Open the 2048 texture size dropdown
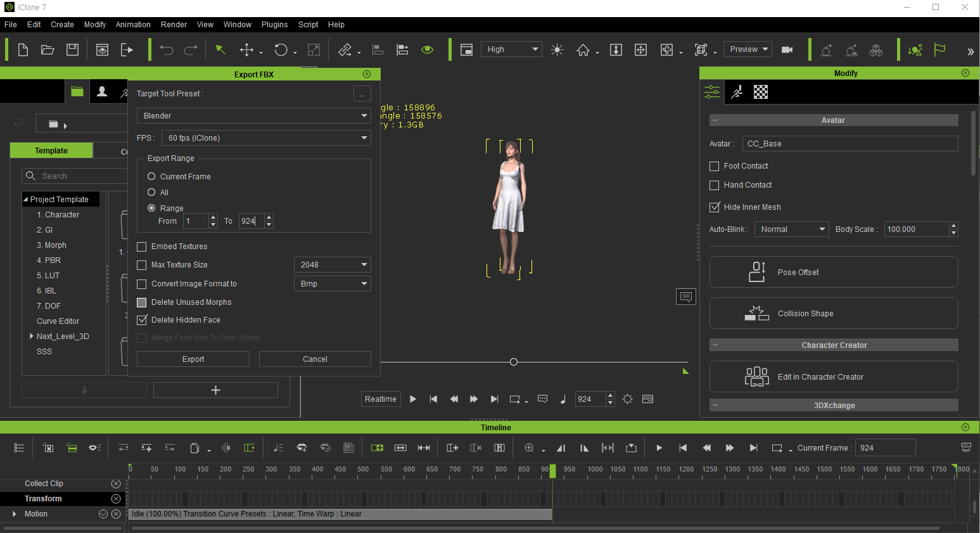 coord(333,265)
